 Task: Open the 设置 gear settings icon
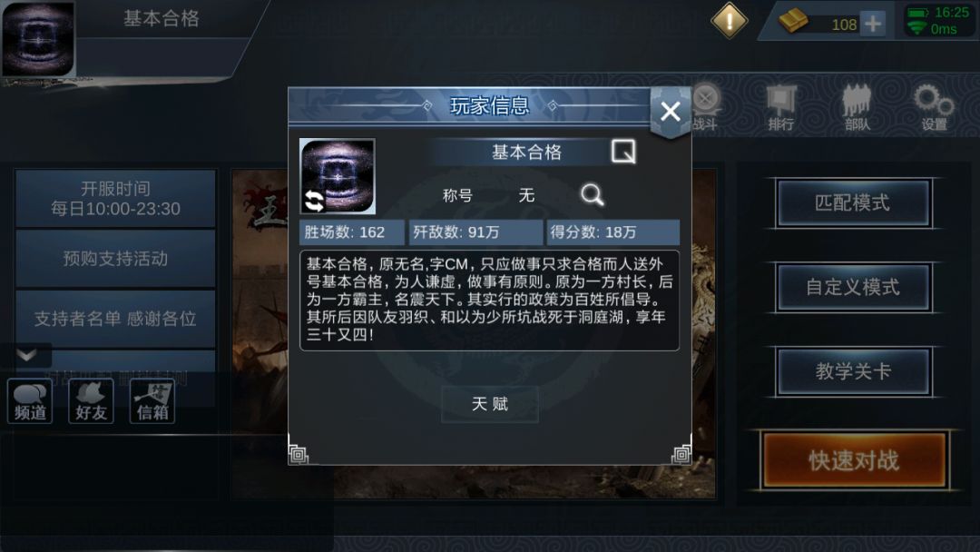coord(934,107)
